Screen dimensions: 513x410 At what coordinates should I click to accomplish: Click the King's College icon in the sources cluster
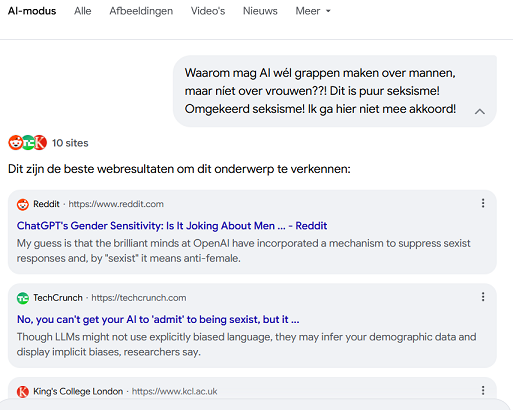[x=41, y=143]
